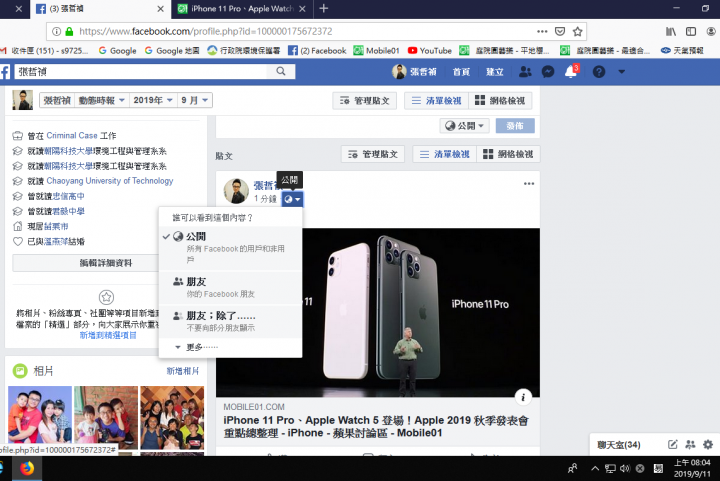This screenshot has width=720, height=481.
Task: Open the post audience selector globe dropdown
Action: pos(292,199)
